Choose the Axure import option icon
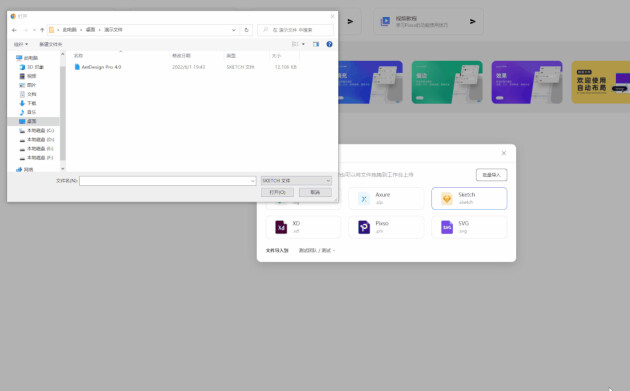 [x=364, y=199]
